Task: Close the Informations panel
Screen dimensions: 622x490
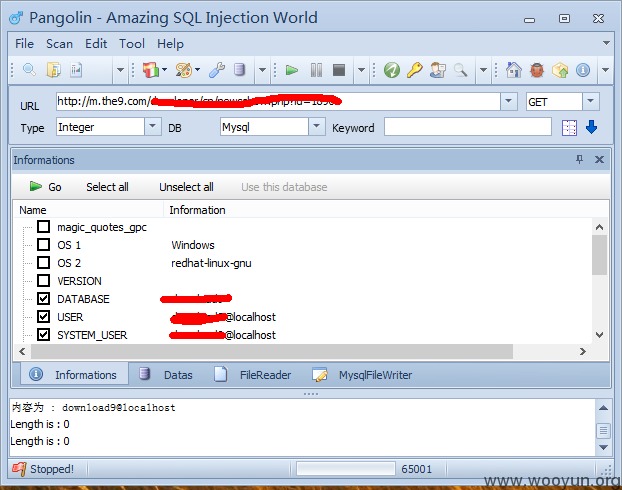Action: [x=599, y=159]
